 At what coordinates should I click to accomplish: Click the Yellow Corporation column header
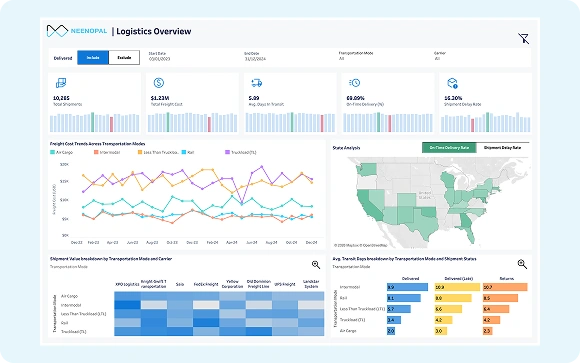point(232,284)
